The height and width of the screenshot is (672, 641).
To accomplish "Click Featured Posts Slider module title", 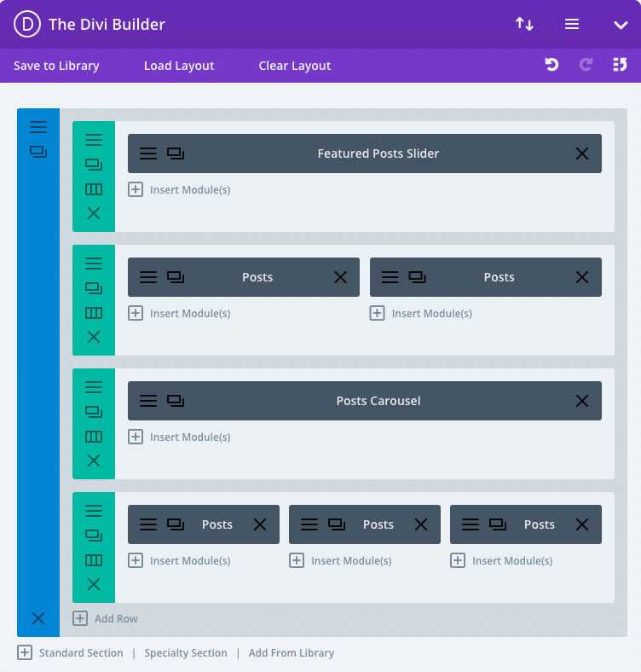I will pos(378,154).
